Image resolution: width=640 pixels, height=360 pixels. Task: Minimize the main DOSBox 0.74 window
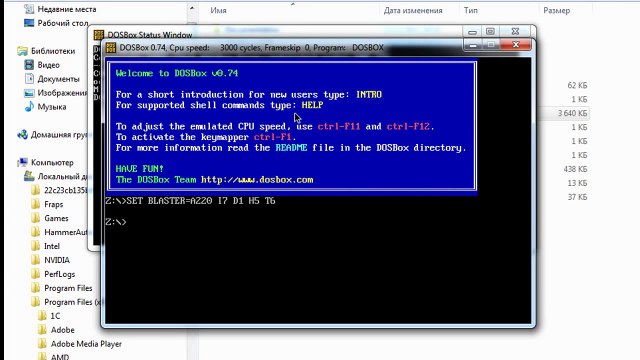point(472,45)
